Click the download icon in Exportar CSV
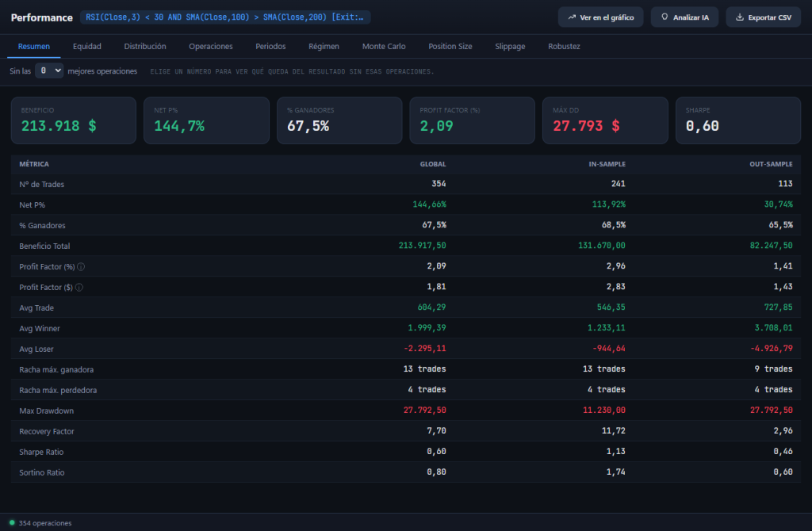 (740, 17)
